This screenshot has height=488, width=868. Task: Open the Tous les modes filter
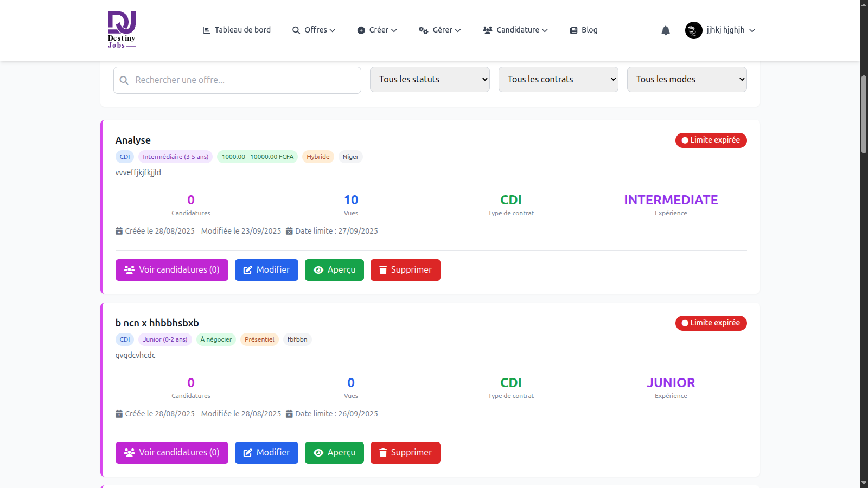[687, 79]
